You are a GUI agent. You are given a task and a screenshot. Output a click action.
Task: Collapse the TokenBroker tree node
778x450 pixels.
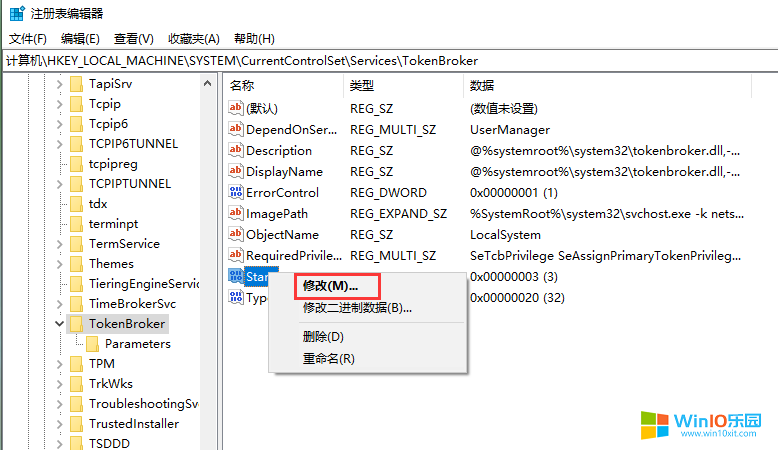pos(60,323)
